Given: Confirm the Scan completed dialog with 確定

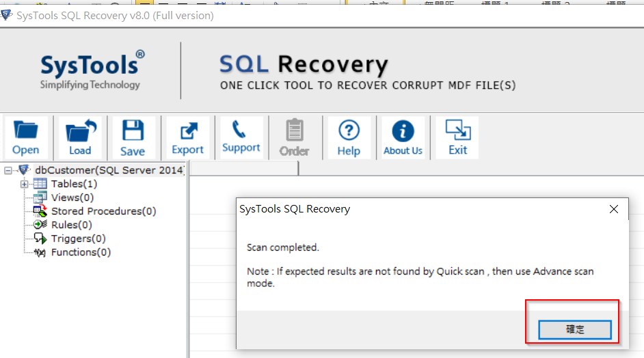Looking at the screenshot, I should coord(575,329).
